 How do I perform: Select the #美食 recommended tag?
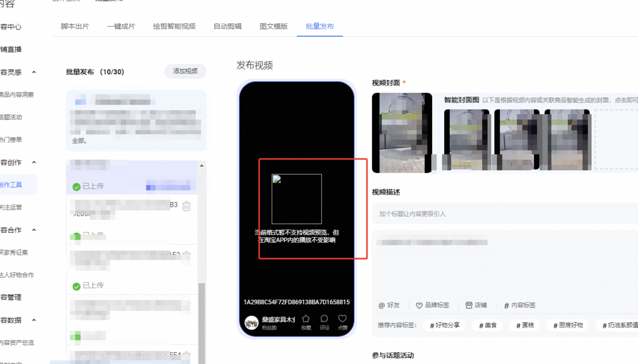point(488,325)
